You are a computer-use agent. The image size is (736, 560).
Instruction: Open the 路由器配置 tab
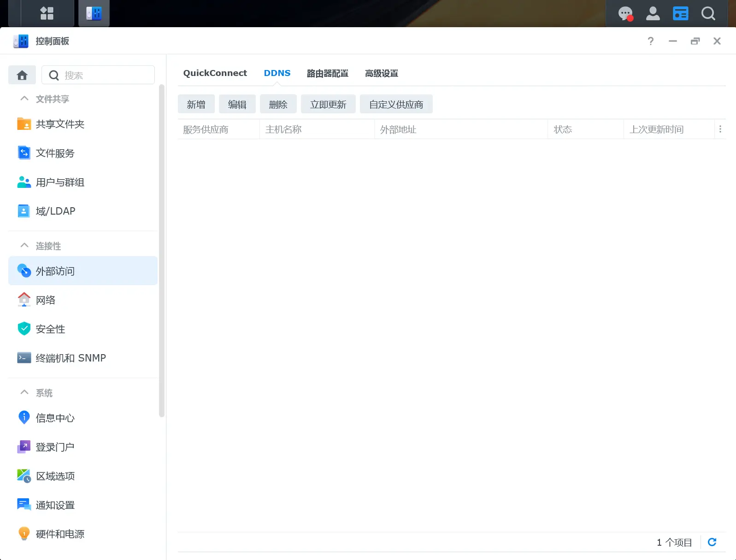[328, 73]
